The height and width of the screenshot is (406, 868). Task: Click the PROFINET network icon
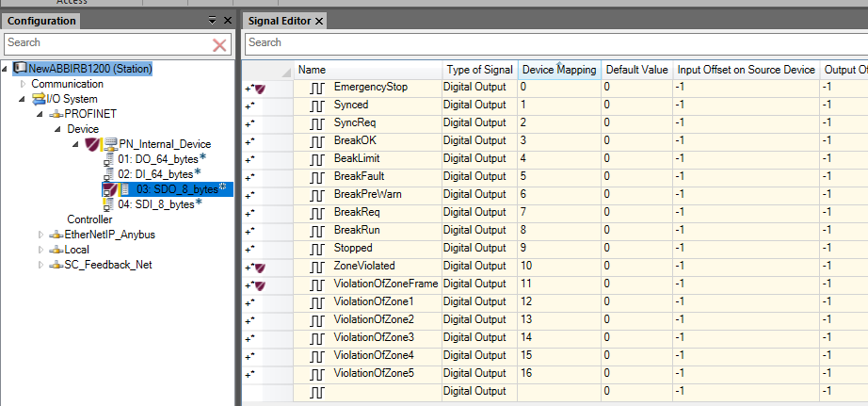pyautogui.click(x=56, y=114)
